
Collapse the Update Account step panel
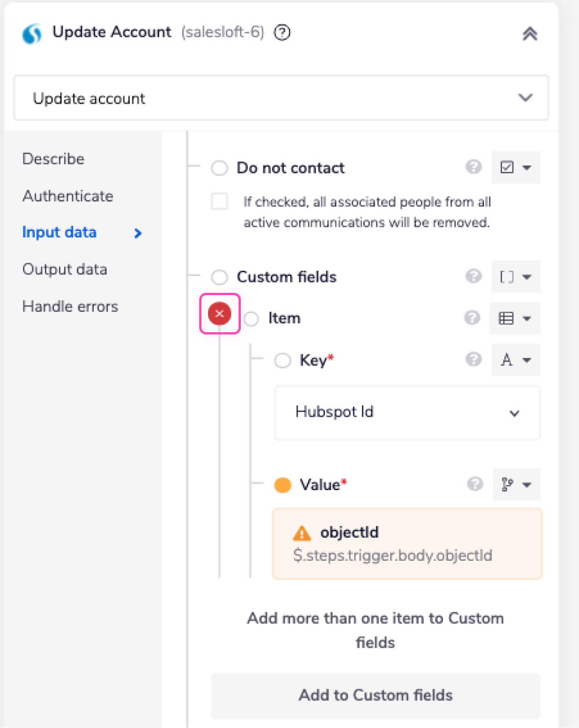coord(529,34)
